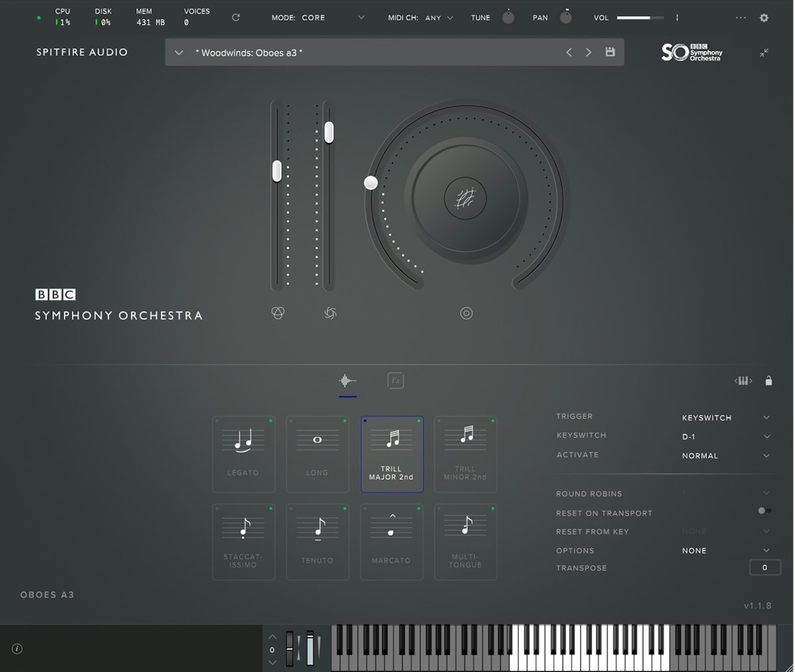Open the Round Robins dropdown
Screen dimensions: 795x672
[x=725, y=493]
